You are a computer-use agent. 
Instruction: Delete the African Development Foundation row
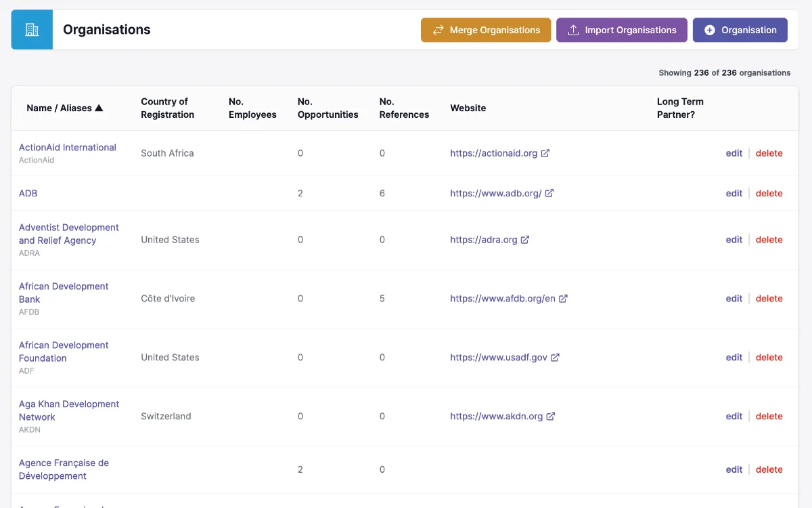click(769, 358)
